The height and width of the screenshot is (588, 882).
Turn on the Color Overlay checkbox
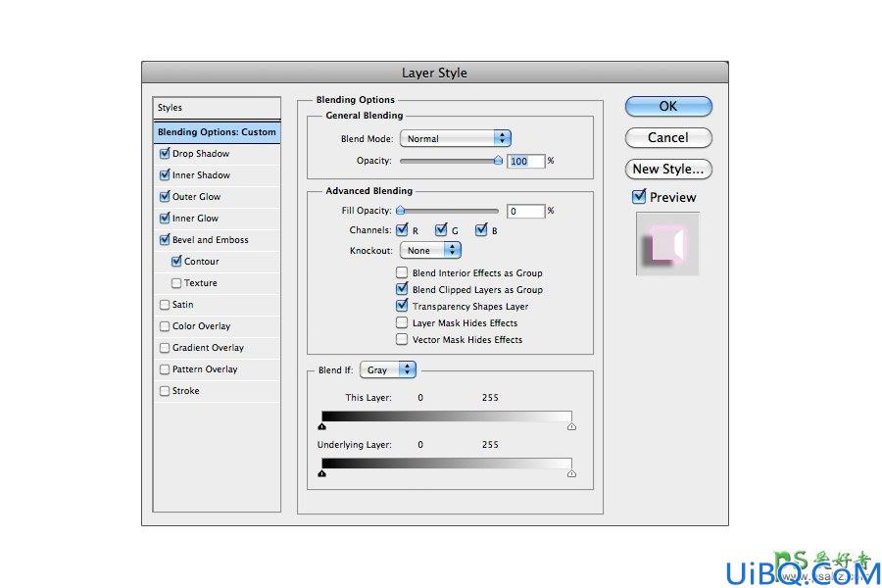pos(165,325)
